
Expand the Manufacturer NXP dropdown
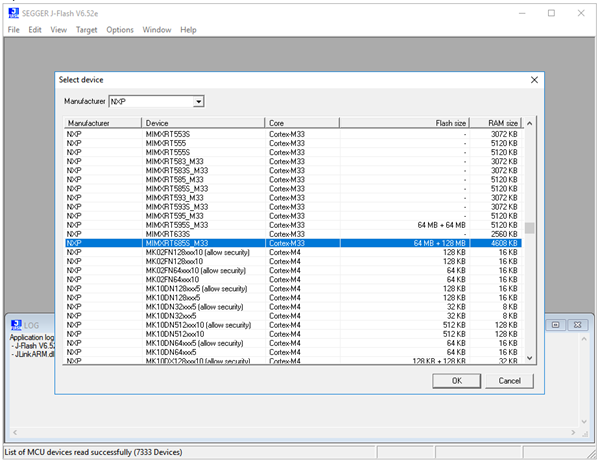click(198, 101)
